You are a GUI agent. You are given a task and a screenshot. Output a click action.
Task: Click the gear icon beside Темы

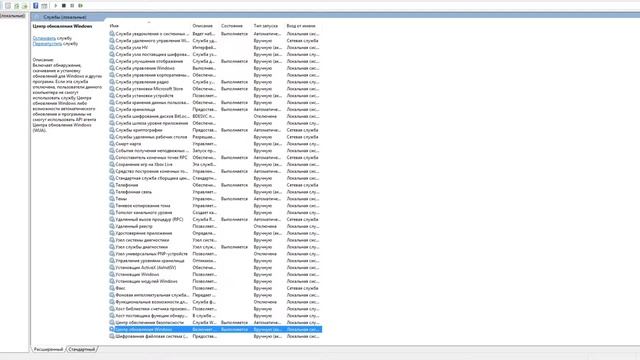point(112,199)
